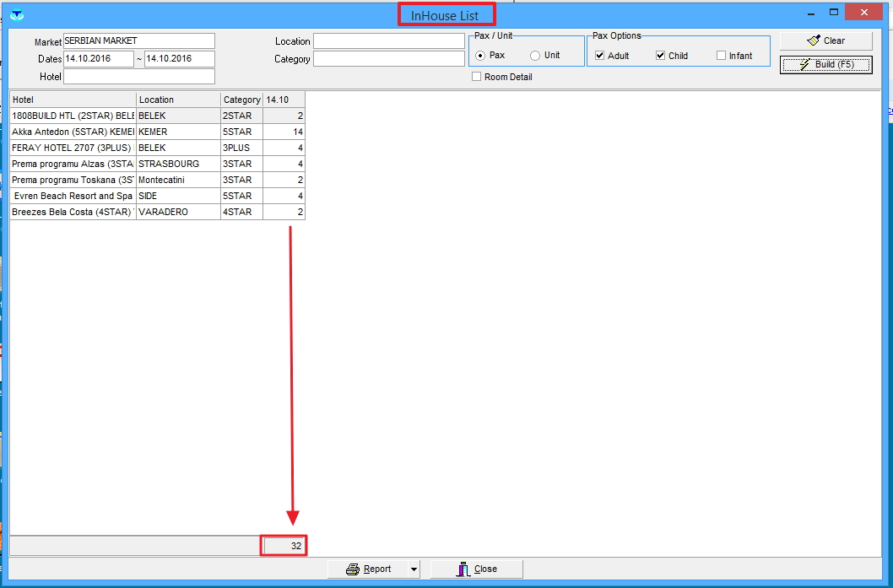Click the Hotel column header

pos(73,100)
